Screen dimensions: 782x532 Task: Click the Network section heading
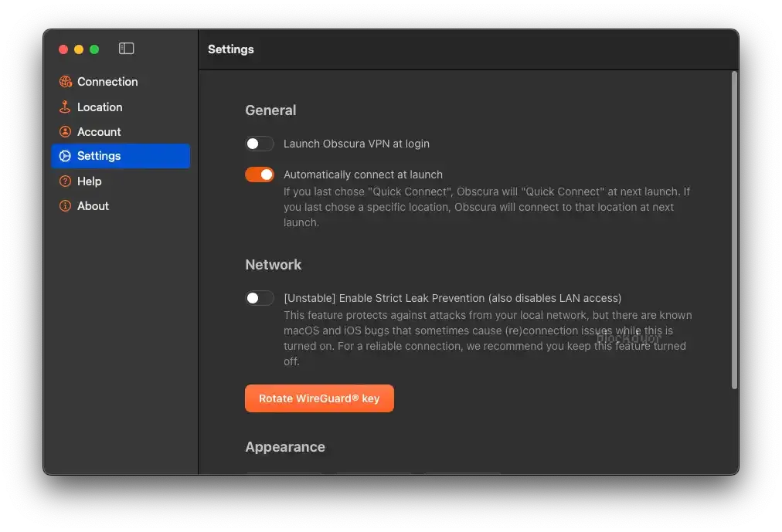[274, 265]
